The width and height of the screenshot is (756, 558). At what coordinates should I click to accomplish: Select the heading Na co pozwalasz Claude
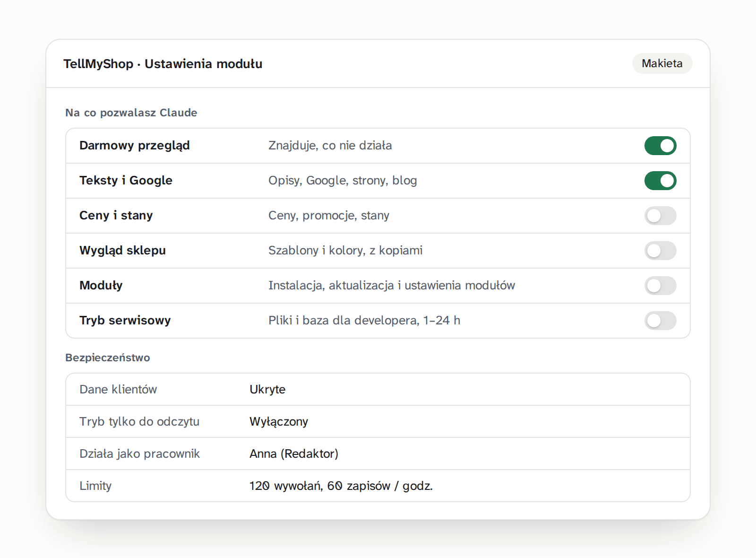coord(131,113)
